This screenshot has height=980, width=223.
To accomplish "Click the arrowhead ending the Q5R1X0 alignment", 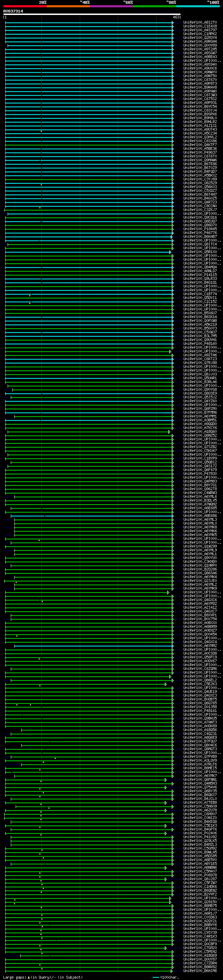I will (170, 252).
